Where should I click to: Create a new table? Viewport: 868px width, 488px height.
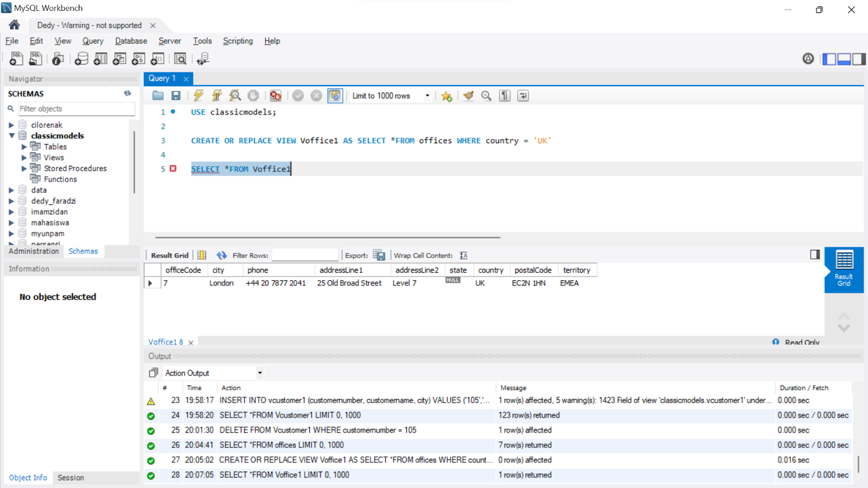(100, 59)
